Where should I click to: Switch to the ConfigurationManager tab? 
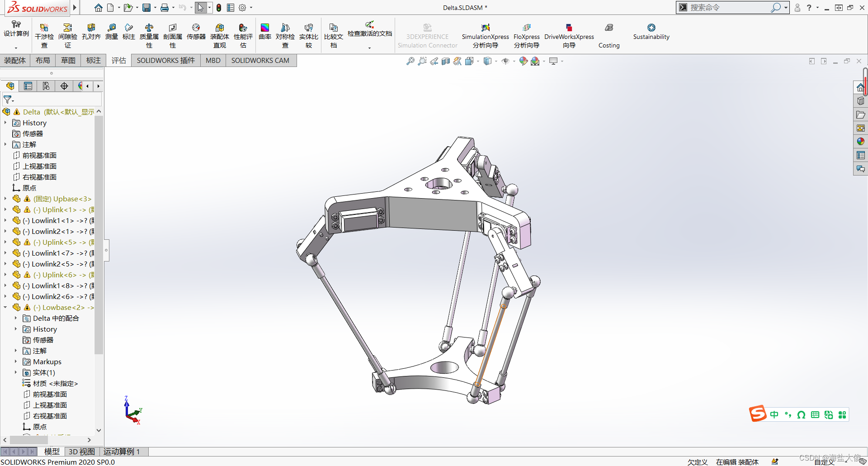(46, 86)
